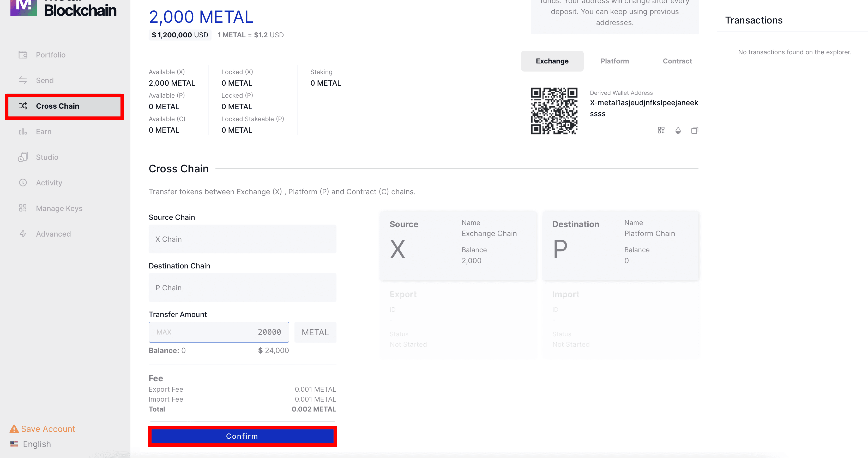Open the faucet droplet icon
This screenshot has height=458, width=868.
point(678,130)
